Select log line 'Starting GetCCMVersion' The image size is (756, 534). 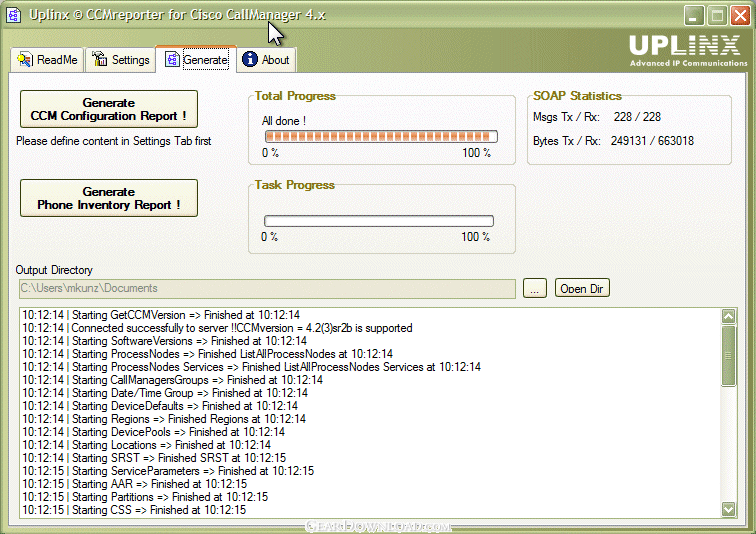(x=161, y=315)
